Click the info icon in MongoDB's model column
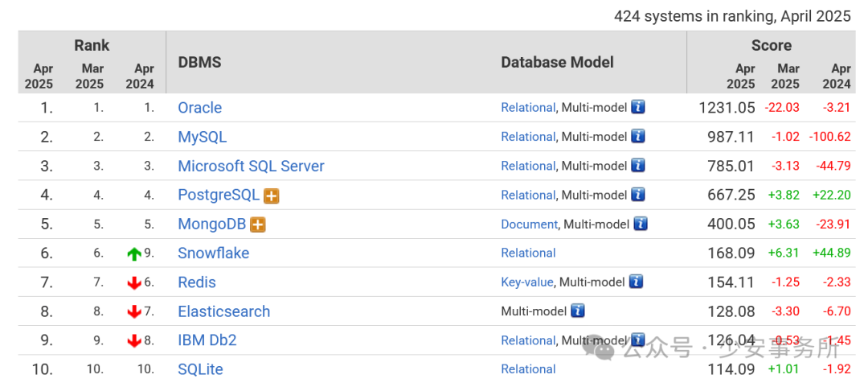This screenshot has width=868, height=383. click(641, 224)
